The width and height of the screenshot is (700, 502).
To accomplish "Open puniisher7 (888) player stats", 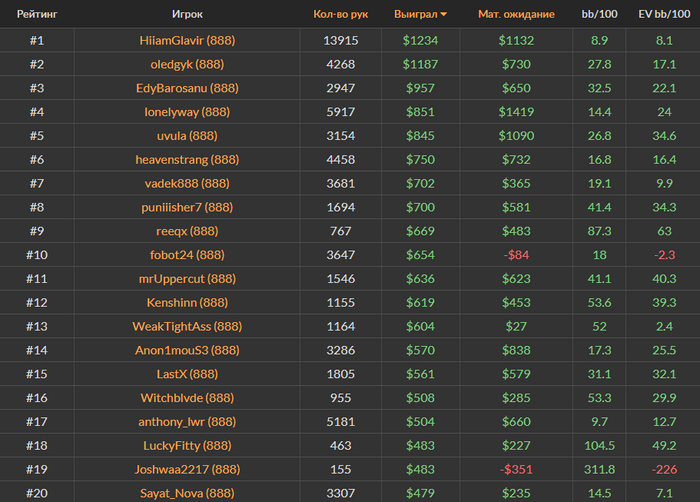I will coord(187,208).
